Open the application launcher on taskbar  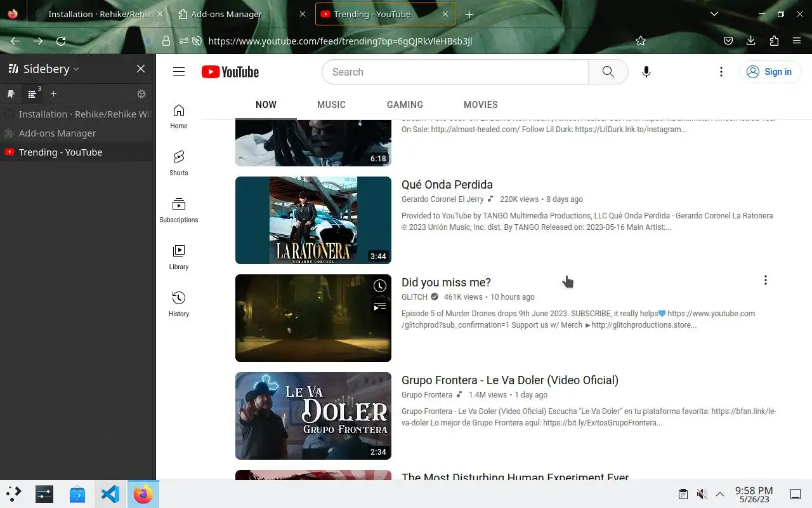(x=14, y=493)
